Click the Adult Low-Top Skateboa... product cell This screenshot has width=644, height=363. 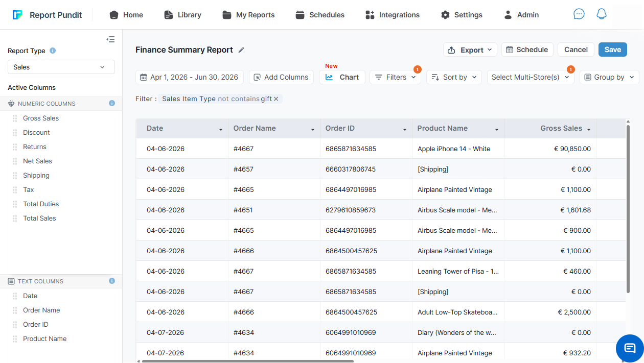click(458, 312)
